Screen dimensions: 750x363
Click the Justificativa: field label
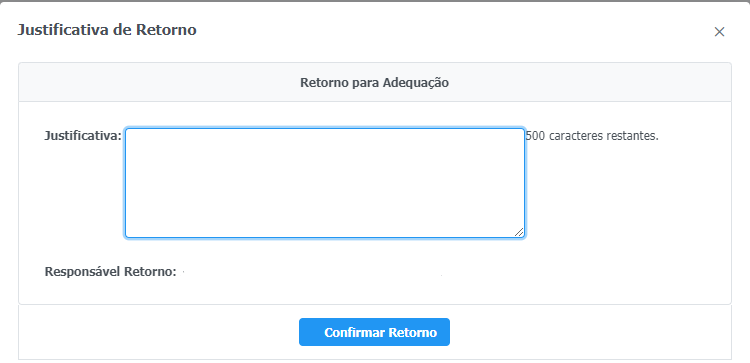(x=83, y=136)
